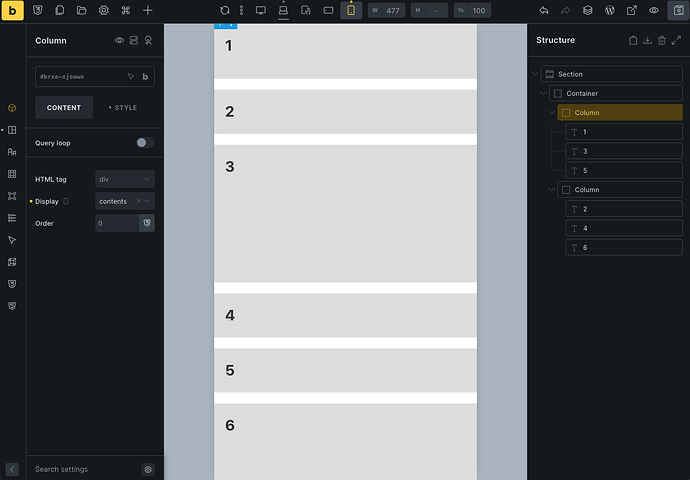Open the HTML tag dropdown
The image size is (690, 480).
point(125,179)
